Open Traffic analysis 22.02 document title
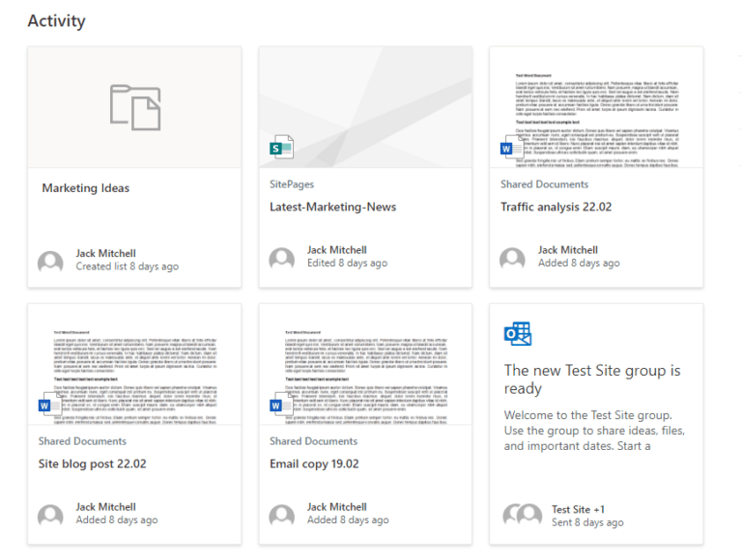This screenshot has width=742, height=560. click(556, 207)
